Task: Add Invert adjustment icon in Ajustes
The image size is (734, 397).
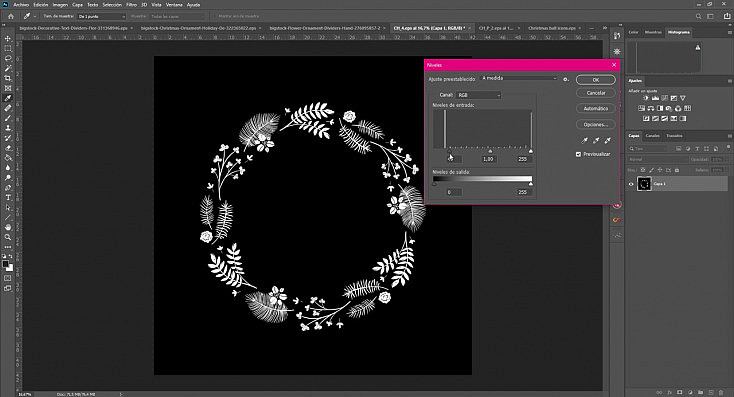Action: (646, 118)
